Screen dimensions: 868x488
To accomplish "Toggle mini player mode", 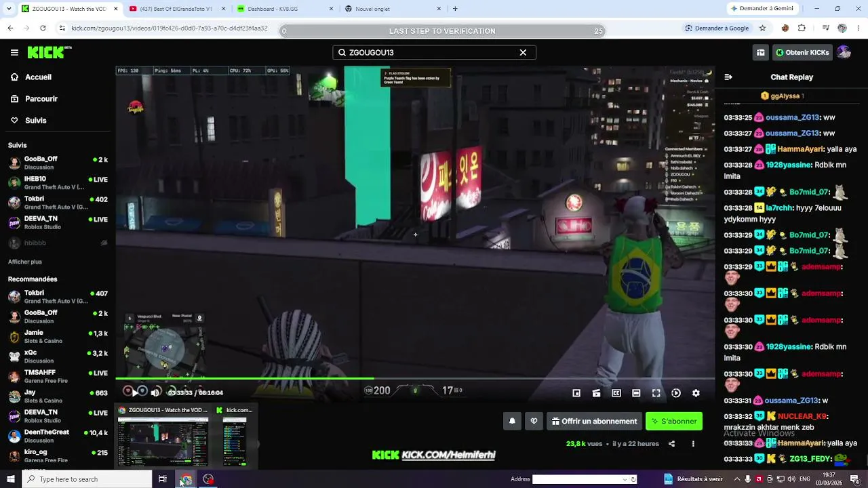I will coord(576,393).
